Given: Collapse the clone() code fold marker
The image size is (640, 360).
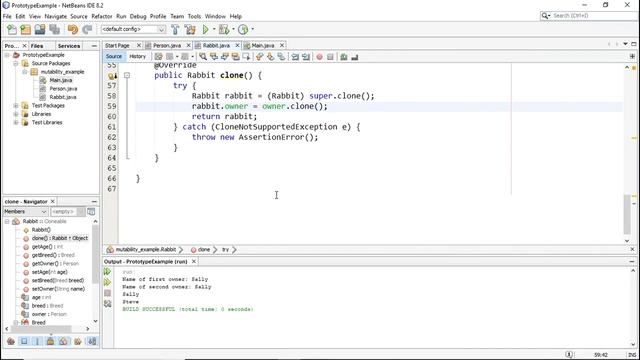Looking at the screenshot, I should click(x=127, y=76).
